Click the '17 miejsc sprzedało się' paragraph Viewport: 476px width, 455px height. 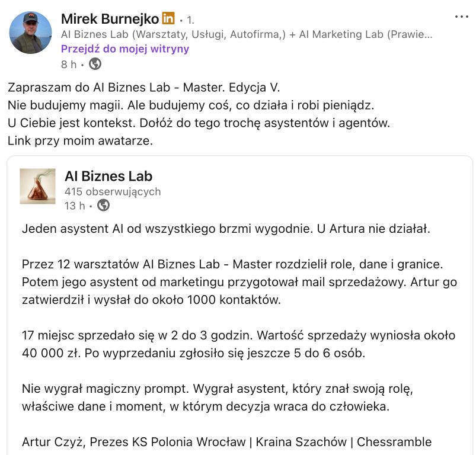coord(239,344)
